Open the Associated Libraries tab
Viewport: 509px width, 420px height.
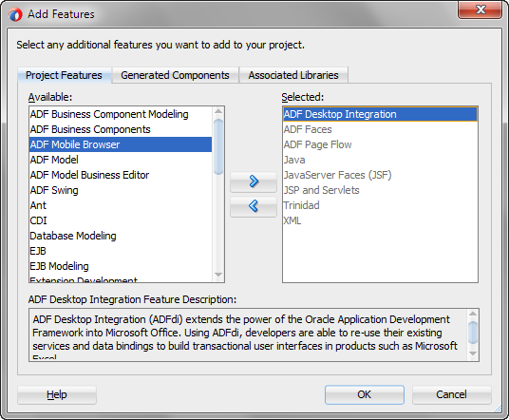293,75
